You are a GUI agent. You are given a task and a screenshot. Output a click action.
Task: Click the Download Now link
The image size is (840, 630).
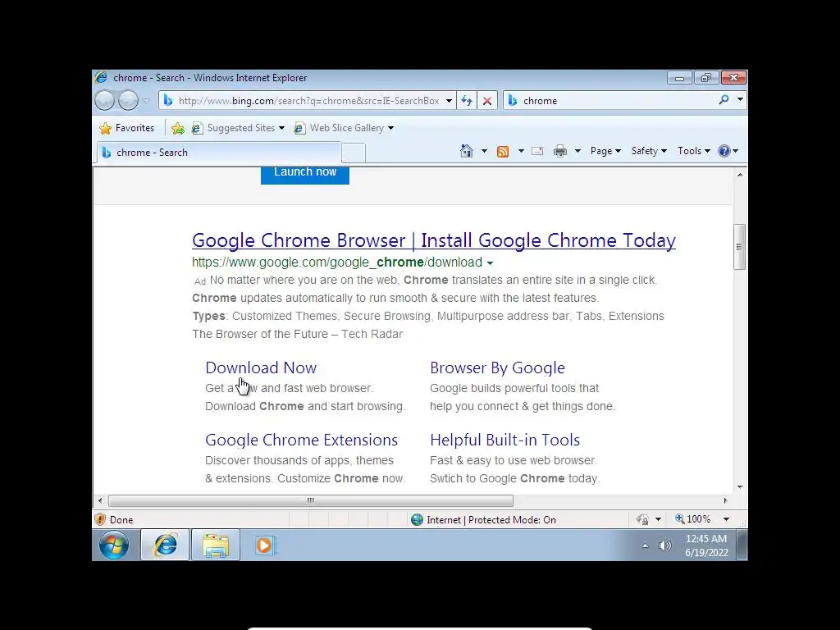pos(261,368)
